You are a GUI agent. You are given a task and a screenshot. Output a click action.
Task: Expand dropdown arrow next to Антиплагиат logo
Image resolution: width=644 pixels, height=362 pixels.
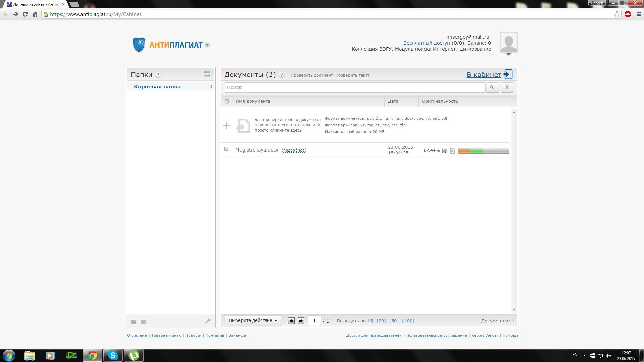tap(207, 45)
